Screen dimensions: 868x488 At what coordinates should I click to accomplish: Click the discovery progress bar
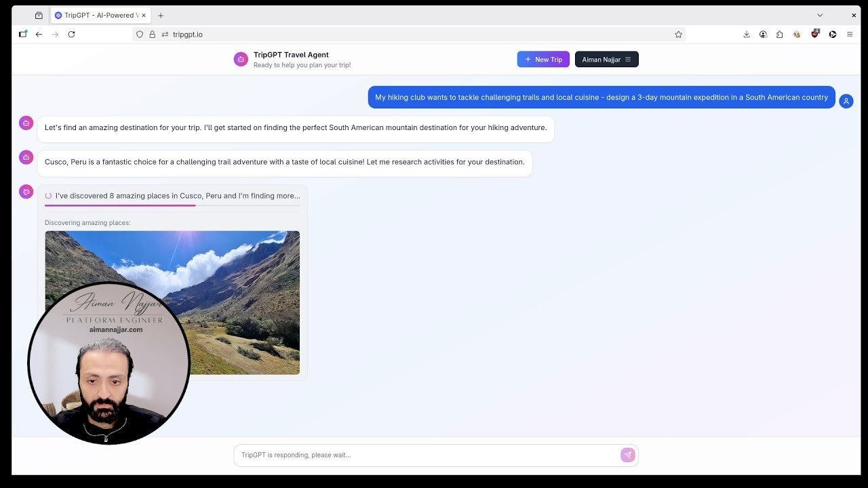172,205
